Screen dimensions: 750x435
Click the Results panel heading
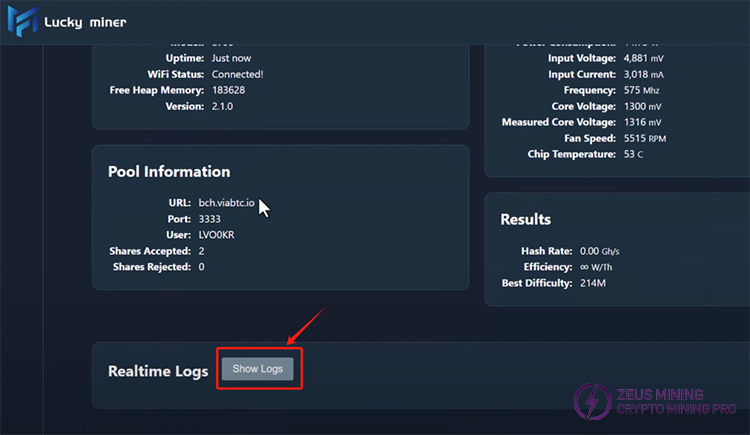pyautogui.click(x=525, y=219)
